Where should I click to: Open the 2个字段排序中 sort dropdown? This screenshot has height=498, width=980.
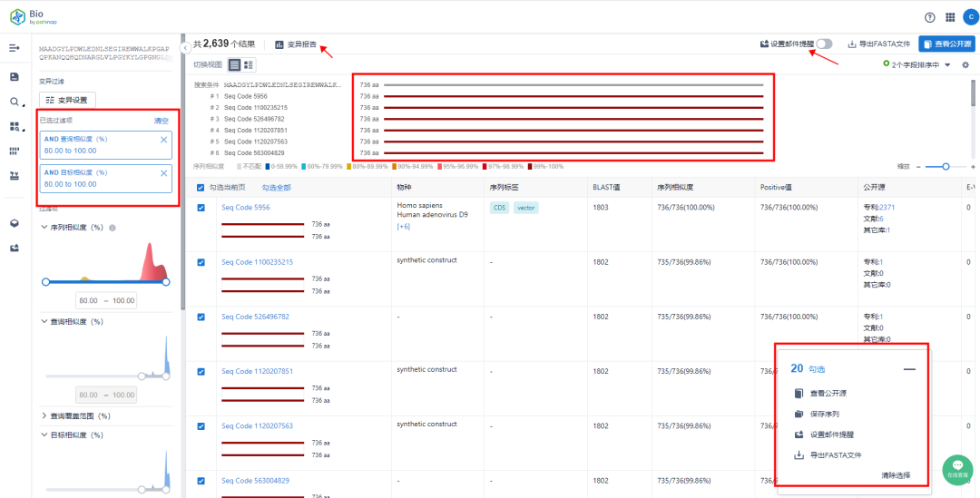tap(916, 65)
